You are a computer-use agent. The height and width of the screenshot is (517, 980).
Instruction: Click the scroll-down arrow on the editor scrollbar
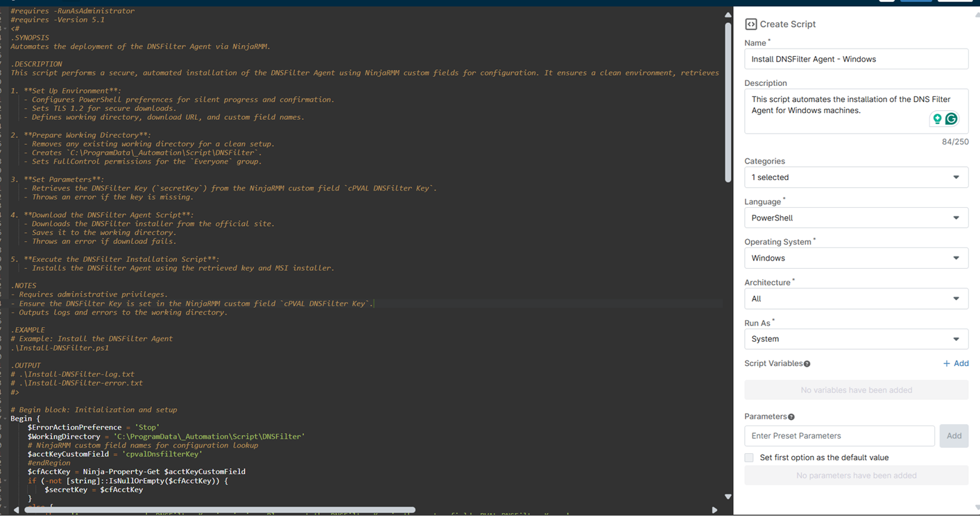[728, 496]
